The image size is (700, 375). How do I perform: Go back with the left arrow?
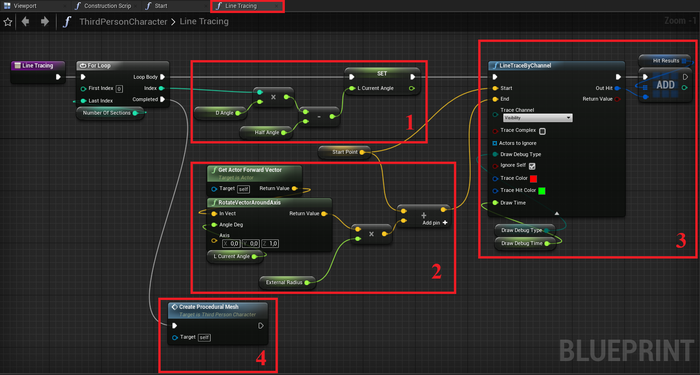[x=25, y=21]
